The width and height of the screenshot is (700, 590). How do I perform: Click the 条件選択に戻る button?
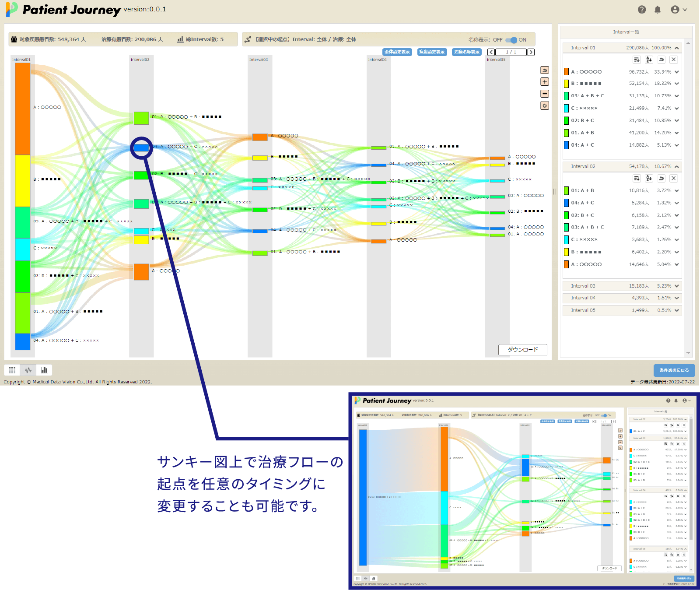coord(674,370)
